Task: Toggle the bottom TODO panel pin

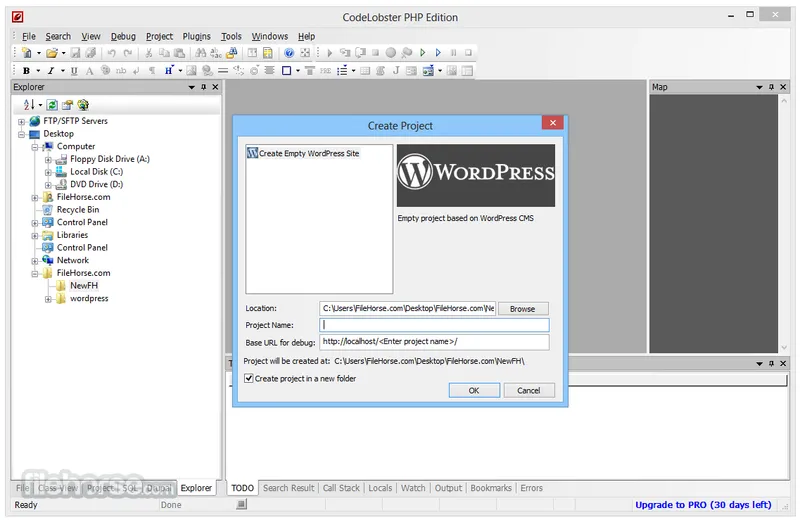Action: [771, 364]
